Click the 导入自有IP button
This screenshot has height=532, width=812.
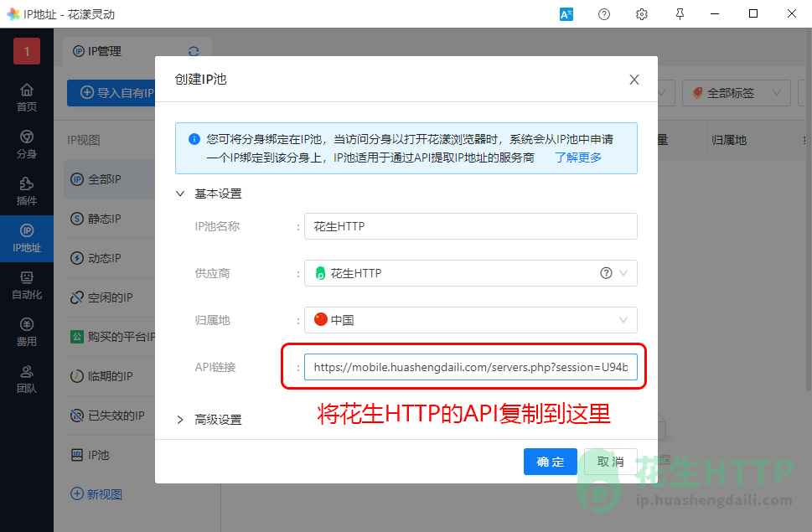point(111,93)
